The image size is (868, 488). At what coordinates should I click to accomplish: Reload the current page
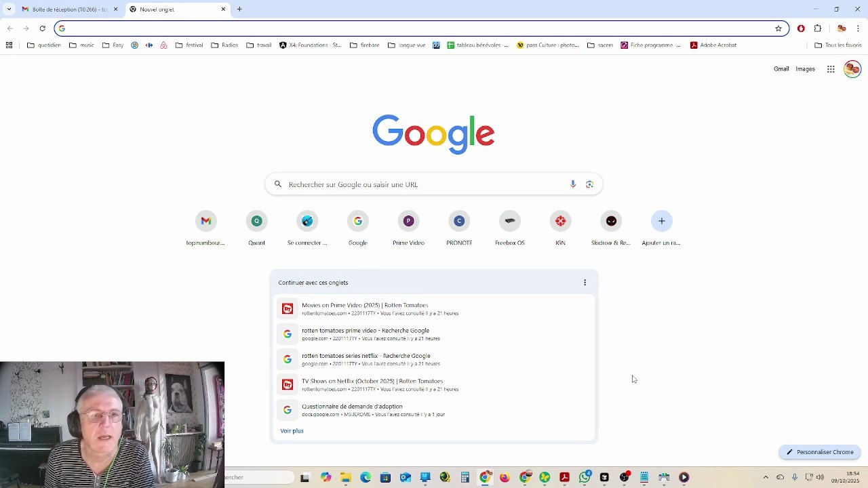click(x=42, y=28)
